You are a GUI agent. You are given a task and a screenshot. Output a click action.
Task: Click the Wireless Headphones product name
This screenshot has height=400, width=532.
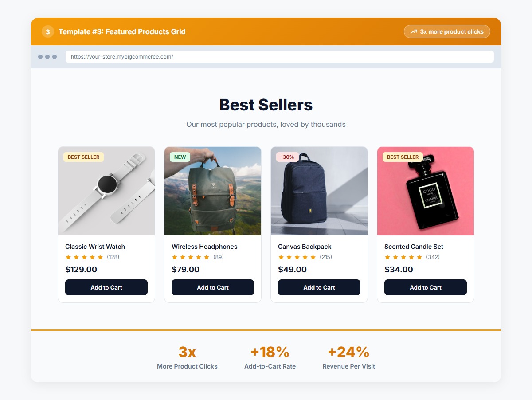pos(205,247)
